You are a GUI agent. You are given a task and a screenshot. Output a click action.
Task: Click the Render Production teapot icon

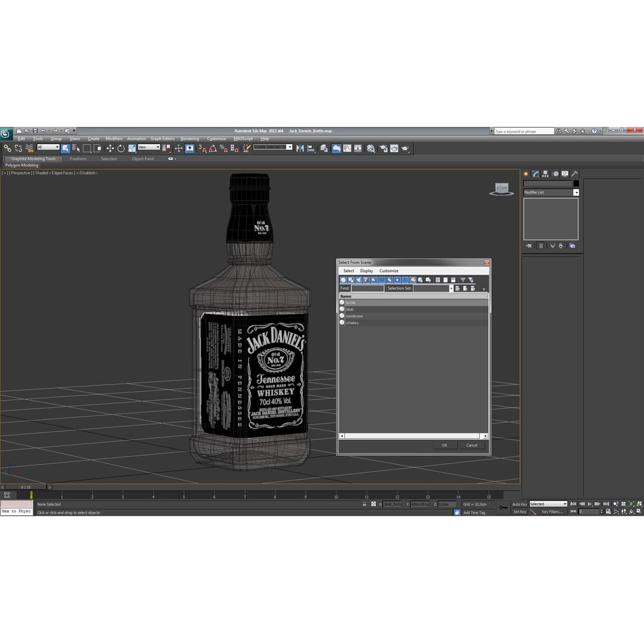[405, 148]
